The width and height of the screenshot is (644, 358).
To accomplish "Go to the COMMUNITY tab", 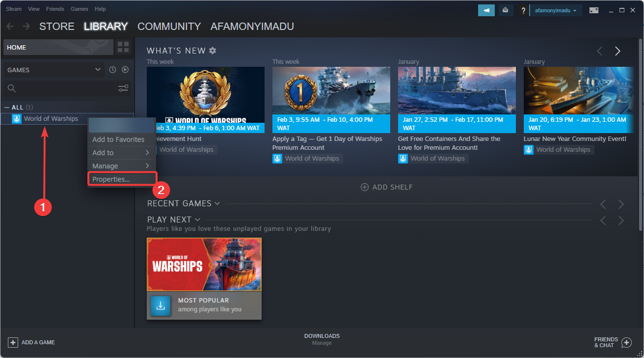I will [169, 27].
